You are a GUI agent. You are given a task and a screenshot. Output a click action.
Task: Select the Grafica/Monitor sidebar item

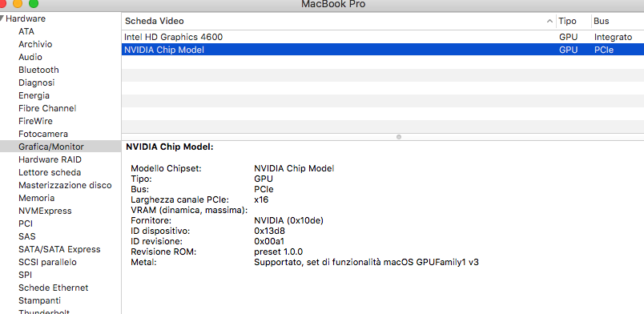[x=60, y=147]
